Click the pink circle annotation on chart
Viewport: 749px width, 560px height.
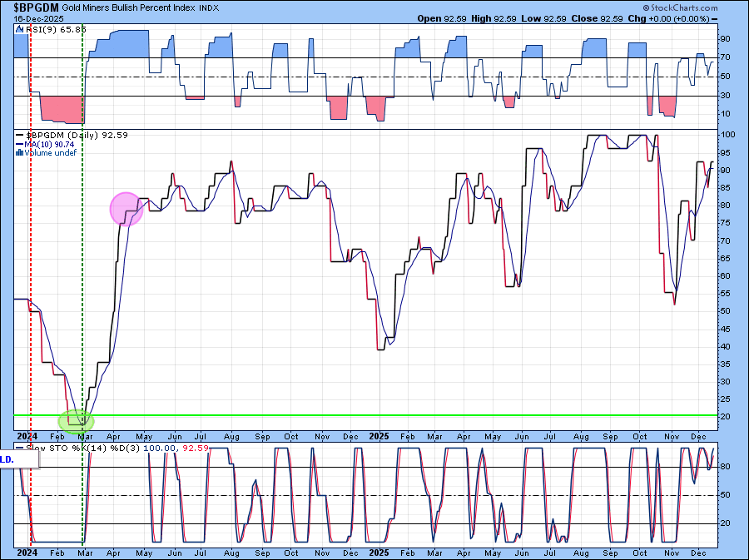(x=126, y=208)
